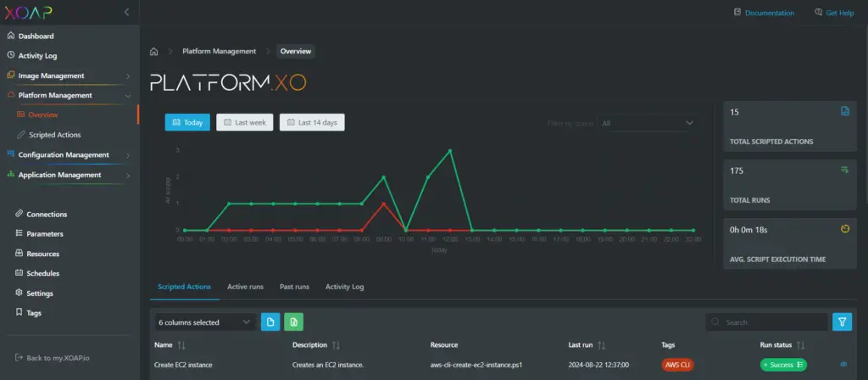
Task: Click the Platform Management cloud icon
Action: (x=11, y=95)
